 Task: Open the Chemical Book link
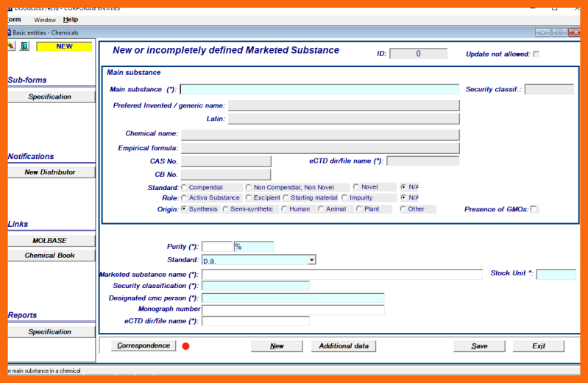[52, 256]
